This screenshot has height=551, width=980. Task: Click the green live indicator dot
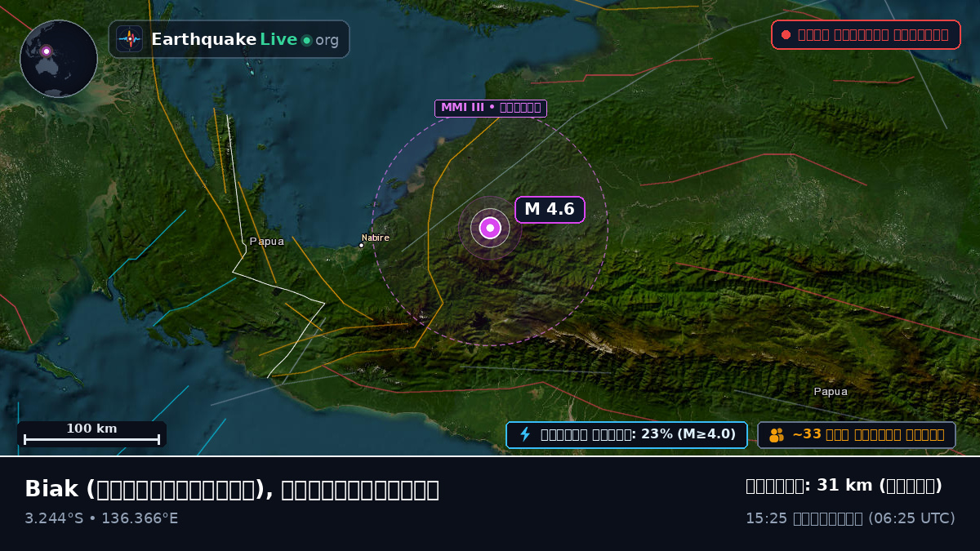pyautogui.click(x=306, y=40)
